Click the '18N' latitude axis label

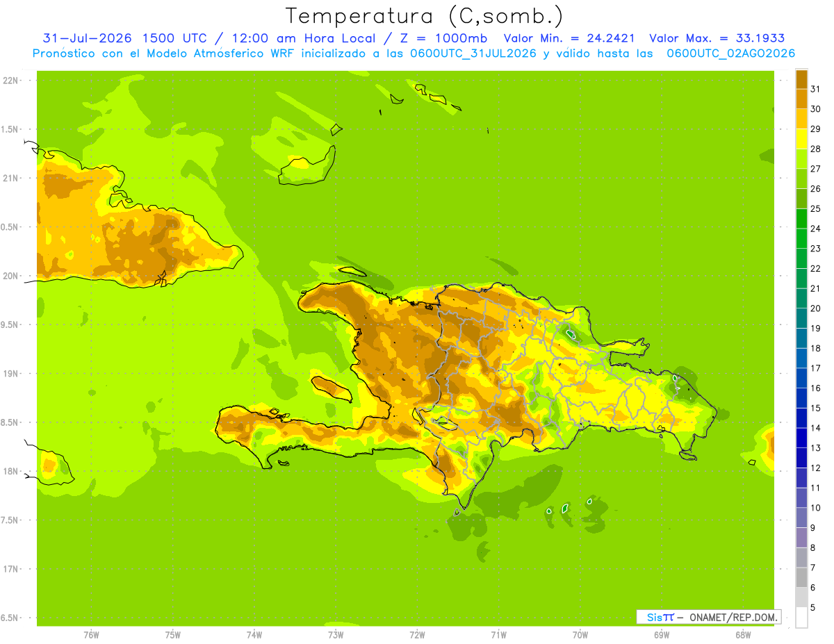(10, 471)
